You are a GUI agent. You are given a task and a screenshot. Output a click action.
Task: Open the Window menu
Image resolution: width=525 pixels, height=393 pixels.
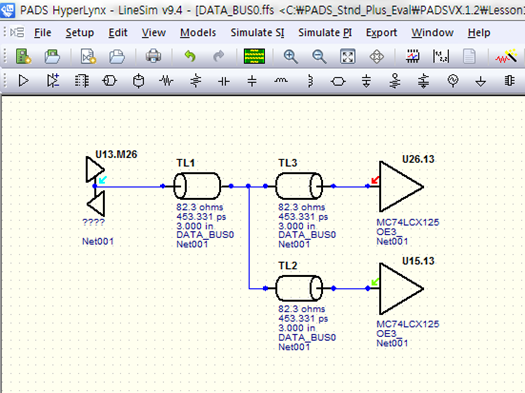point(433,32)
